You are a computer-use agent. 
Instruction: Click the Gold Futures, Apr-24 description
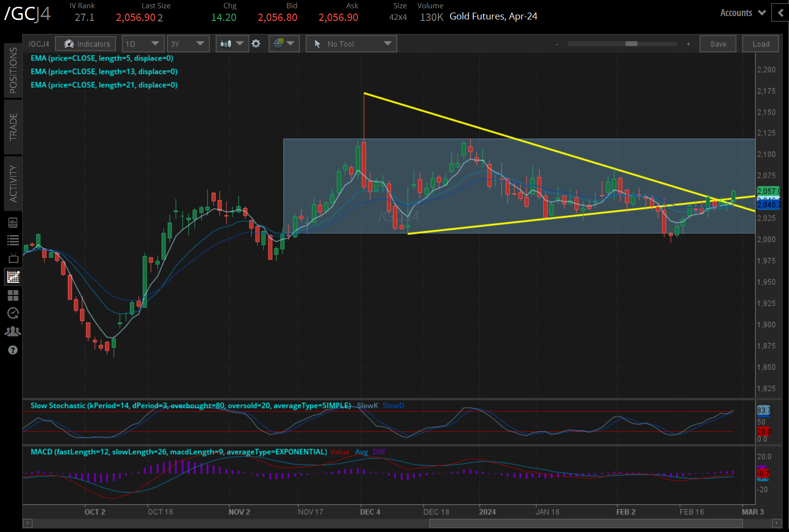point(493,17)
